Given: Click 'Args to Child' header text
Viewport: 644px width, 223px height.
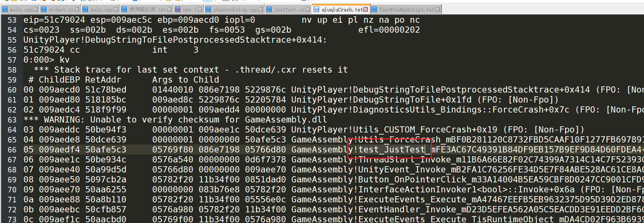Looking at the screenshot, I should (x=186, y=80).
